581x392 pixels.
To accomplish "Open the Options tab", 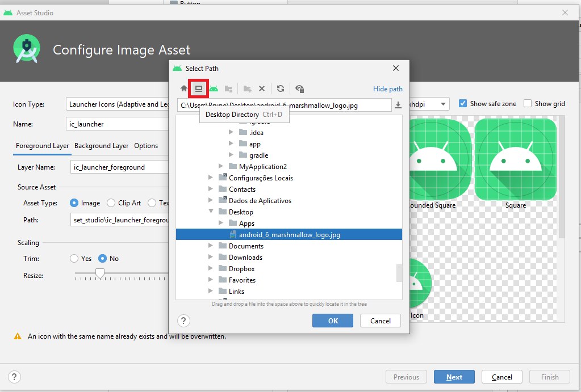I will point(146,146).
